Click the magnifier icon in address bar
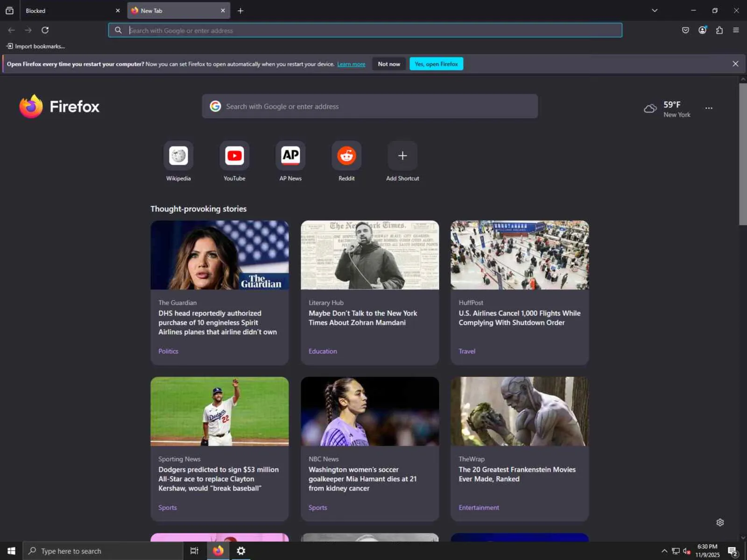The height and width of the screenshot is (560, 747). pos(119,30)
